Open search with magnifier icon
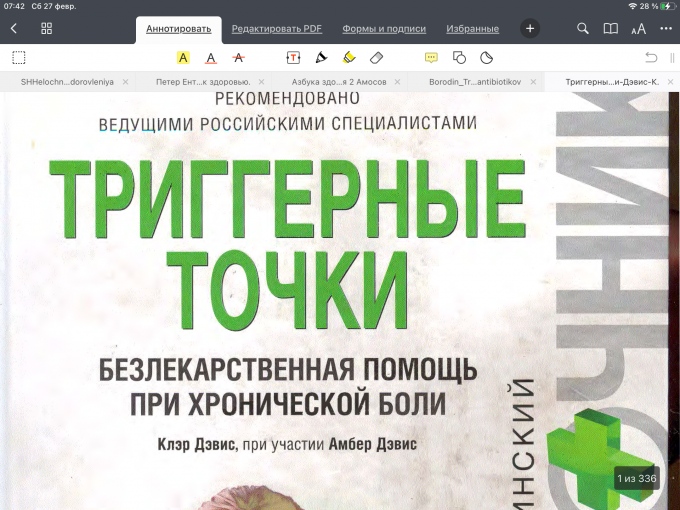Screen dimensions: 680x510 pyautogui.click(x=583, y=29)
